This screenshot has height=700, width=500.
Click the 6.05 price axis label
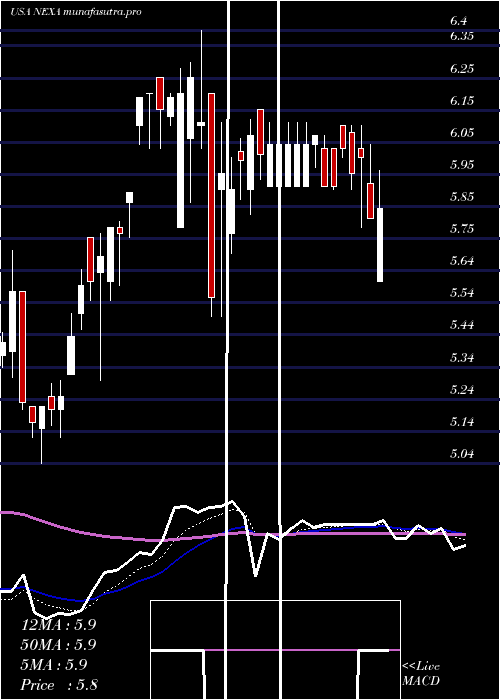click(462, 133)
